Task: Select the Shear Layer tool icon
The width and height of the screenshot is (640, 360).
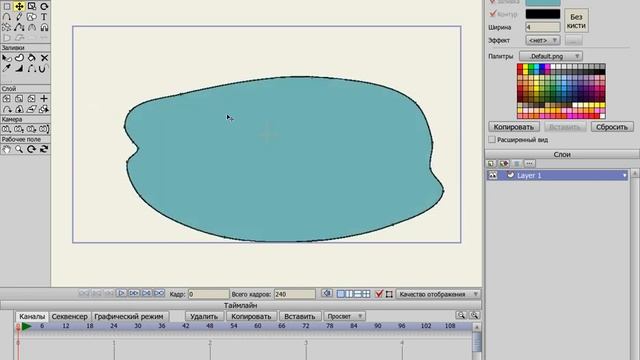Action: [x=31, y=109]
